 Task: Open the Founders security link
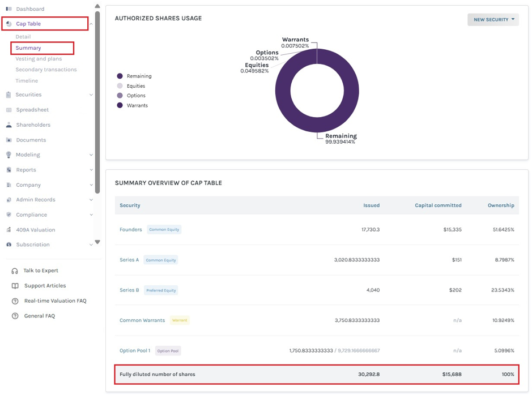[x=131, y=229]
